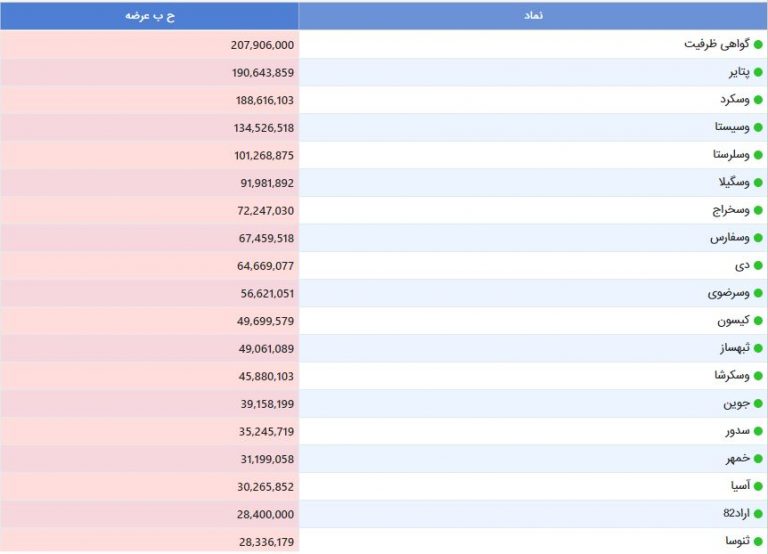
Task: Click the green dot next to وسیستا
Action: 758,127
